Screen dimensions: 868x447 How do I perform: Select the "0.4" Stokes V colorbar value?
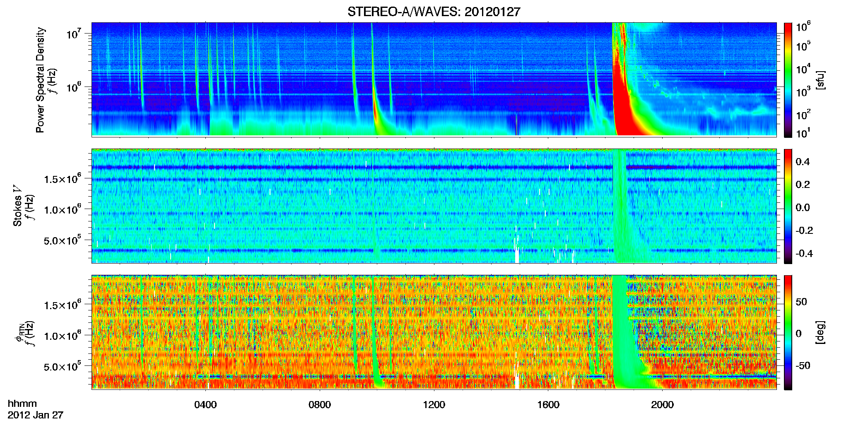(803, 162)
